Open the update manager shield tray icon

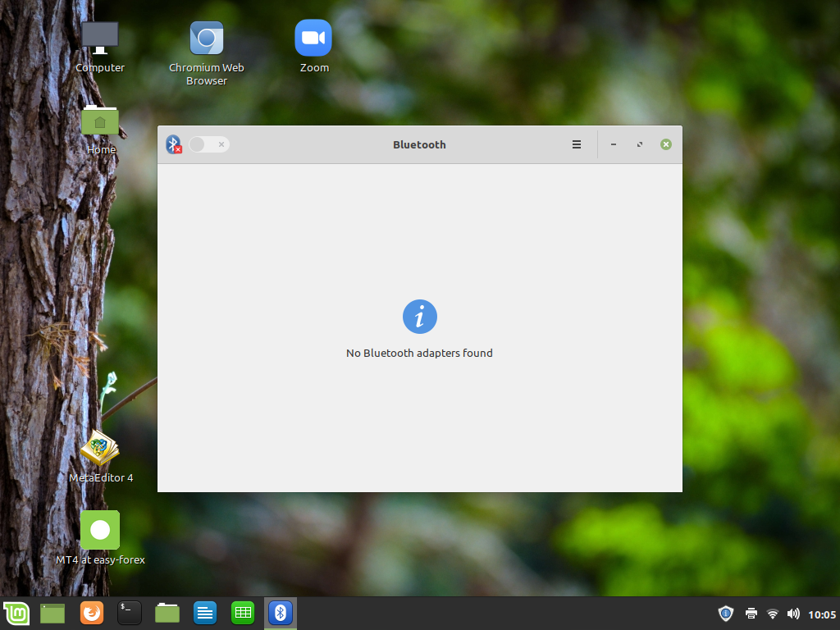tap(725, 614)
